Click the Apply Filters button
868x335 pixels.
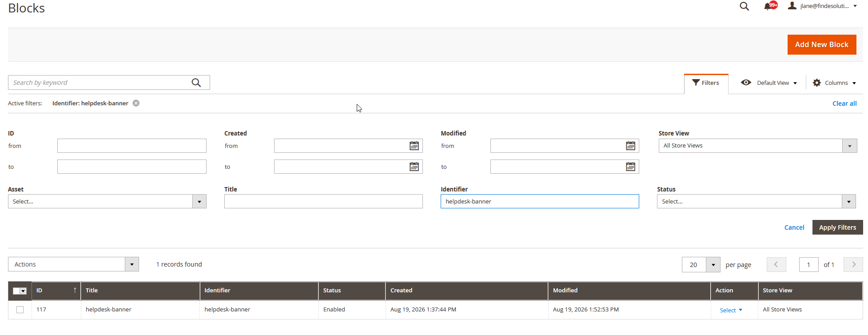point(837,227)
